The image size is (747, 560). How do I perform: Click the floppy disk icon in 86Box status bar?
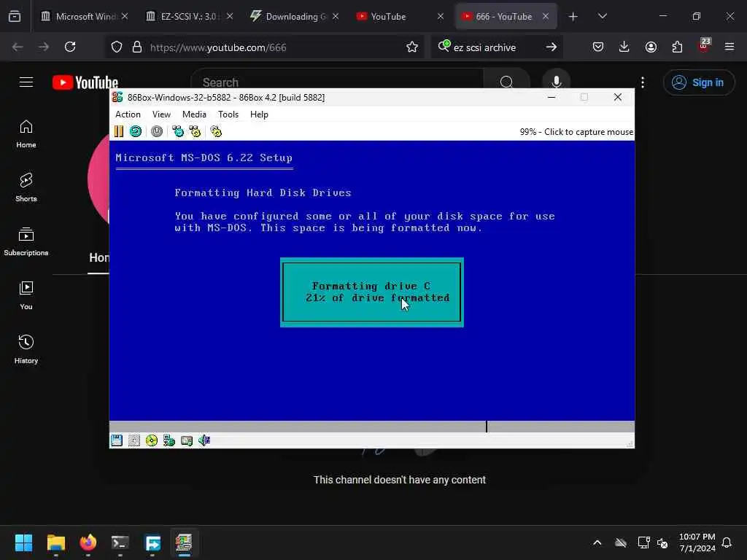(117, 440)
